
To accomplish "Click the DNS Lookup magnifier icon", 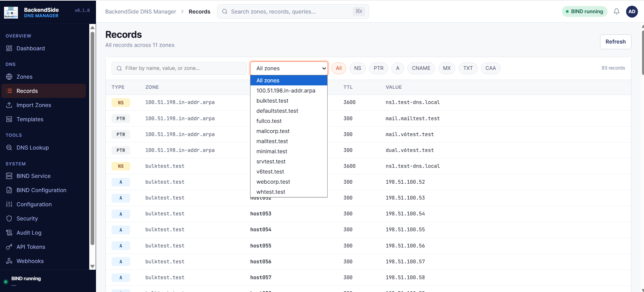I will [9, 148].
